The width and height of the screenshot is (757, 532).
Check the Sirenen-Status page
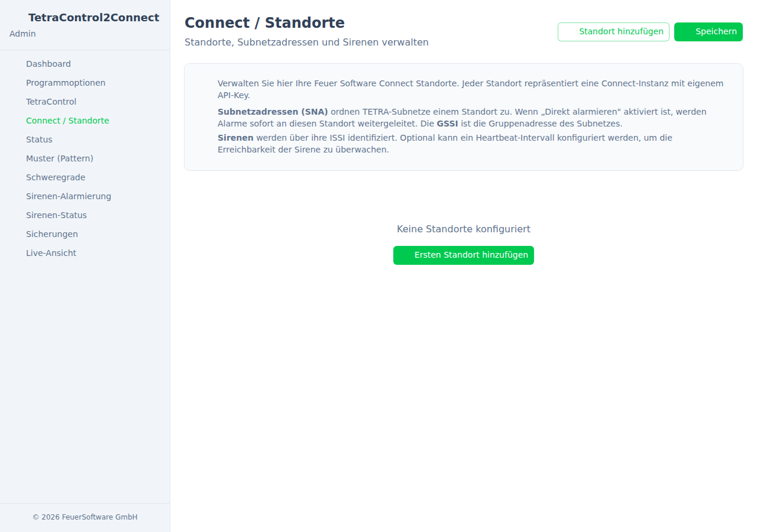56,215
